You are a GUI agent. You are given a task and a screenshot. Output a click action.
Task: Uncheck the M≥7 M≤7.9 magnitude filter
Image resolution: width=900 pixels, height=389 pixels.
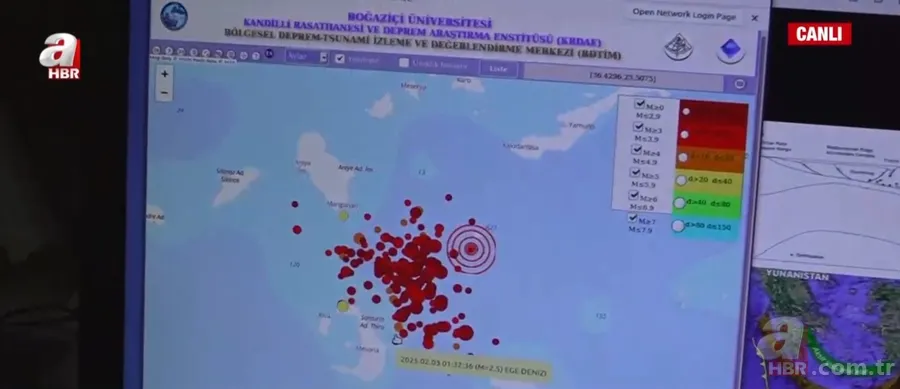tap(633, 218)
